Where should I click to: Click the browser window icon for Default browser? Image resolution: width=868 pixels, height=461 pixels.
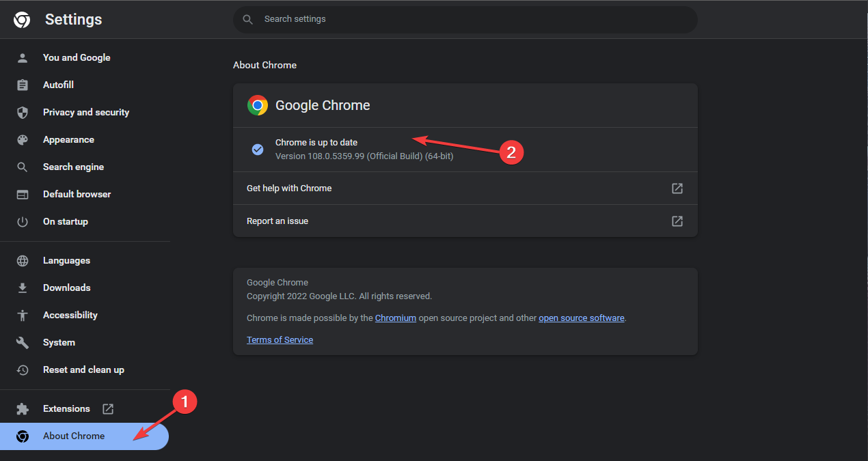click(x=23, y=194)
